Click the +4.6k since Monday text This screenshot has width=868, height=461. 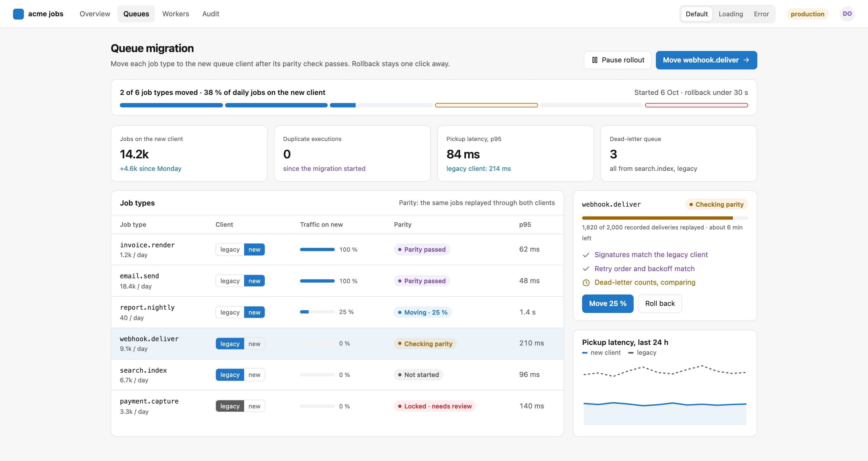(150, 168)
